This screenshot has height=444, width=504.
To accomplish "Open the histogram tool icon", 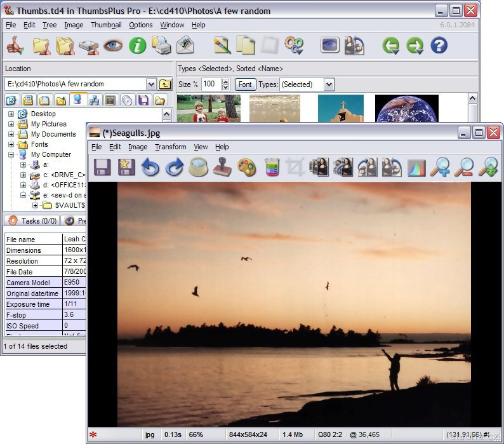I will pos(416,167).
